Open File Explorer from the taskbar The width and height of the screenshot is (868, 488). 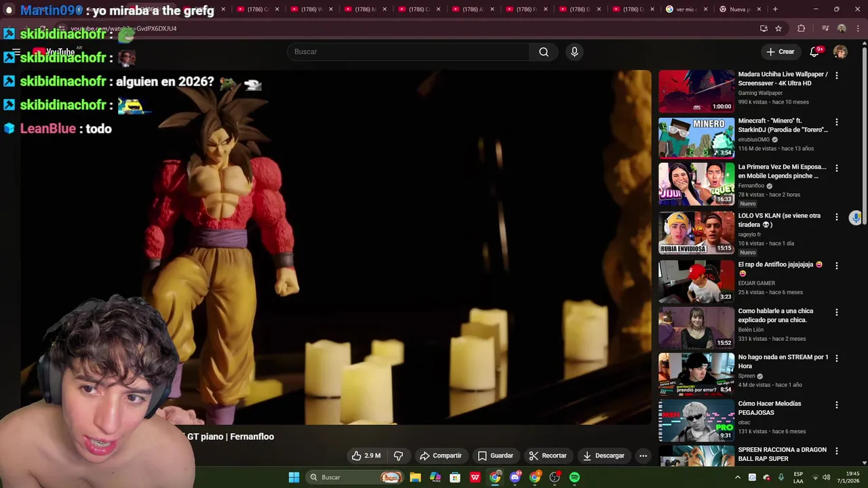pos(415,477)
